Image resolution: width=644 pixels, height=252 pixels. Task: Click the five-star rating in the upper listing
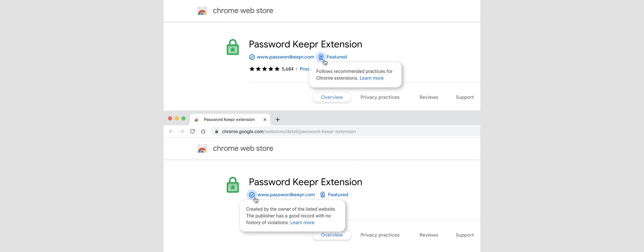click(x=264, y=69)
